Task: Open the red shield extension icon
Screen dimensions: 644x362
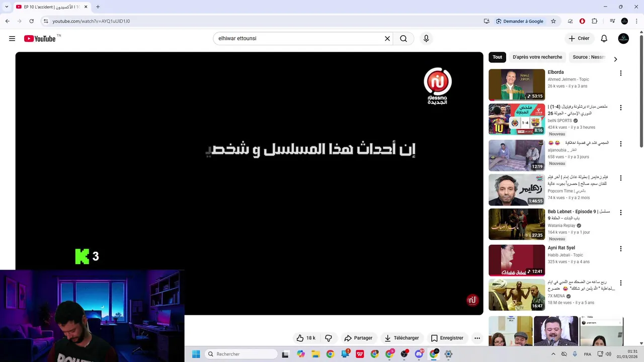Action: 582,21
